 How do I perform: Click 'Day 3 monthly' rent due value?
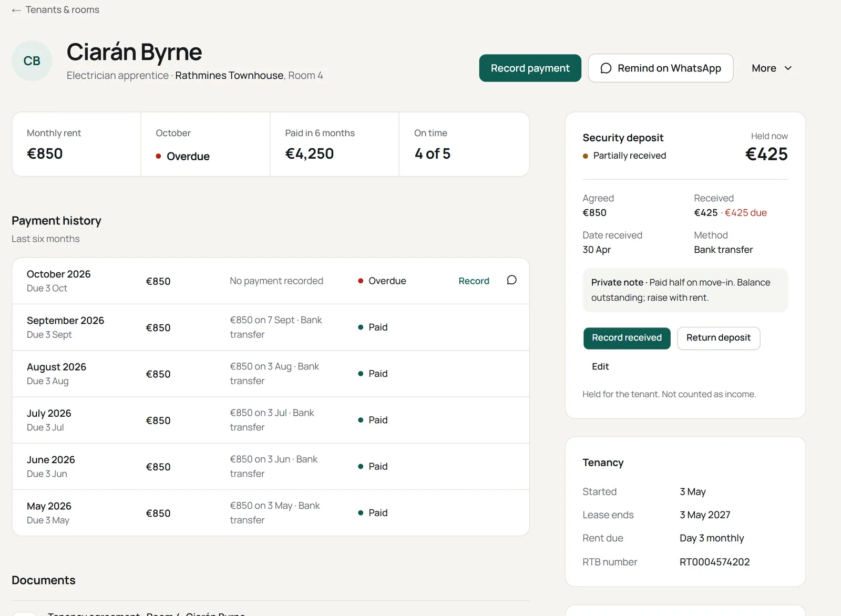712,538
